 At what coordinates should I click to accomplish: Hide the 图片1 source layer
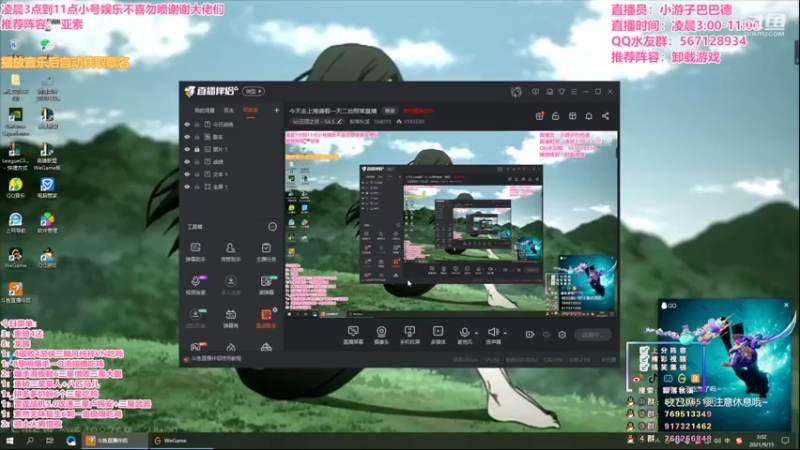click(x=187, y=149)
